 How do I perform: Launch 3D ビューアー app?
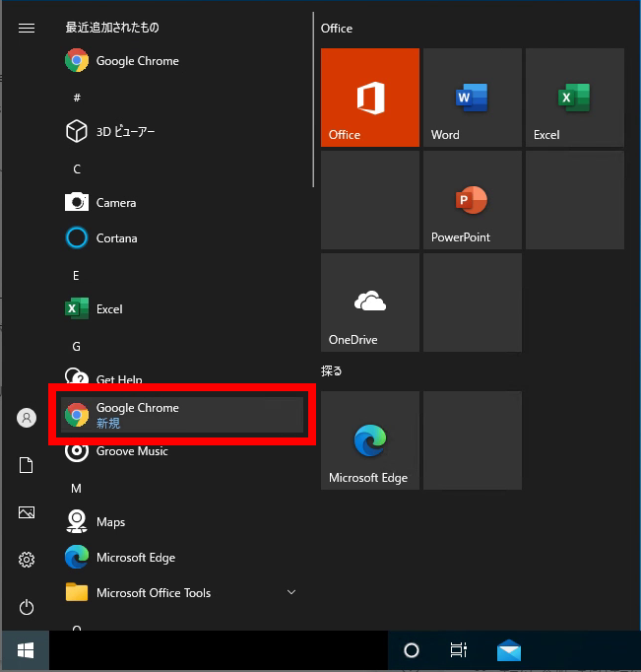[x=182, y=131]
